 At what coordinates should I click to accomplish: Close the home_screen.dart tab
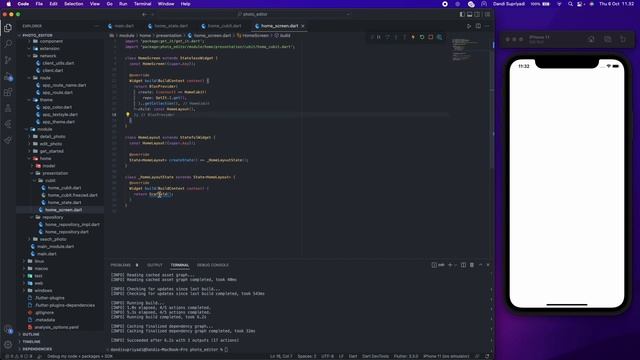coord(303,26)
